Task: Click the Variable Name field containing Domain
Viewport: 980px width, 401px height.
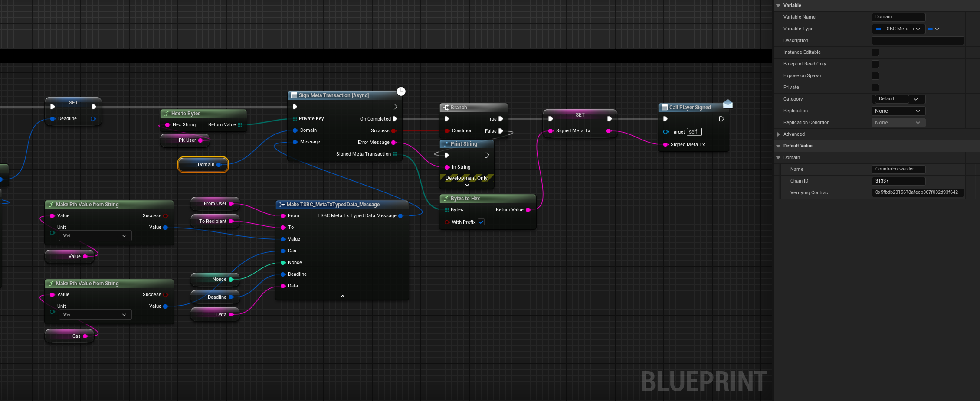Action: pos(898,17)
